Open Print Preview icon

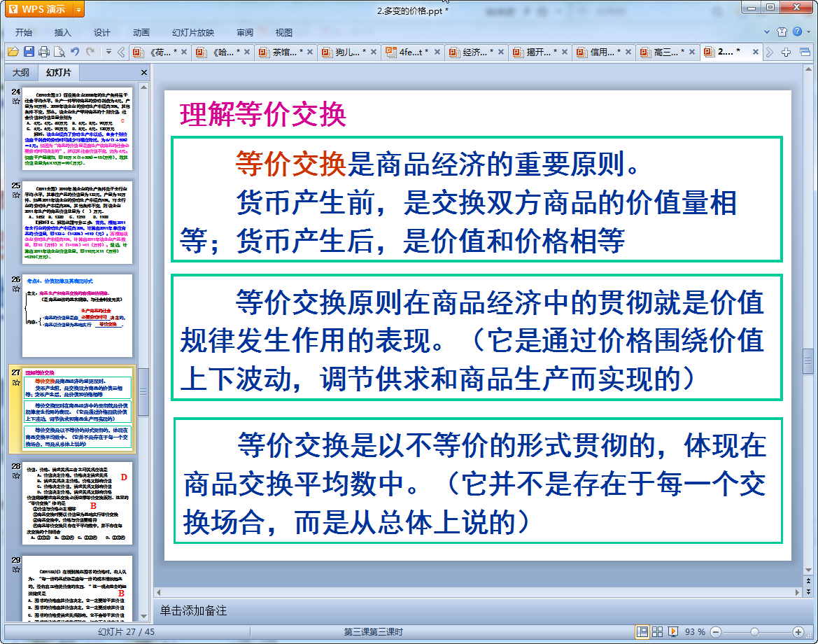[59, 52]
